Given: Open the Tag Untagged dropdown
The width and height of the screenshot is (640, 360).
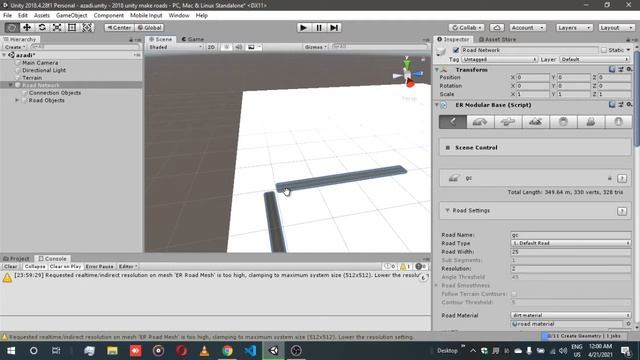Looking at the screenshot, I should pyautogui.click(x=500, y=59).
